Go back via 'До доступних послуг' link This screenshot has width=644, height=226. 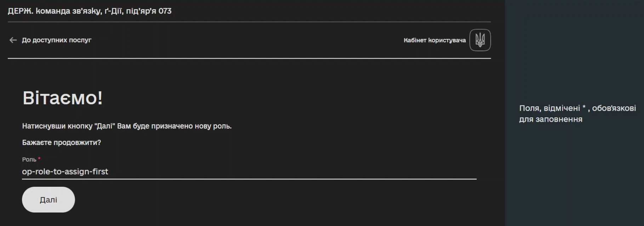(x=57, y=40)
